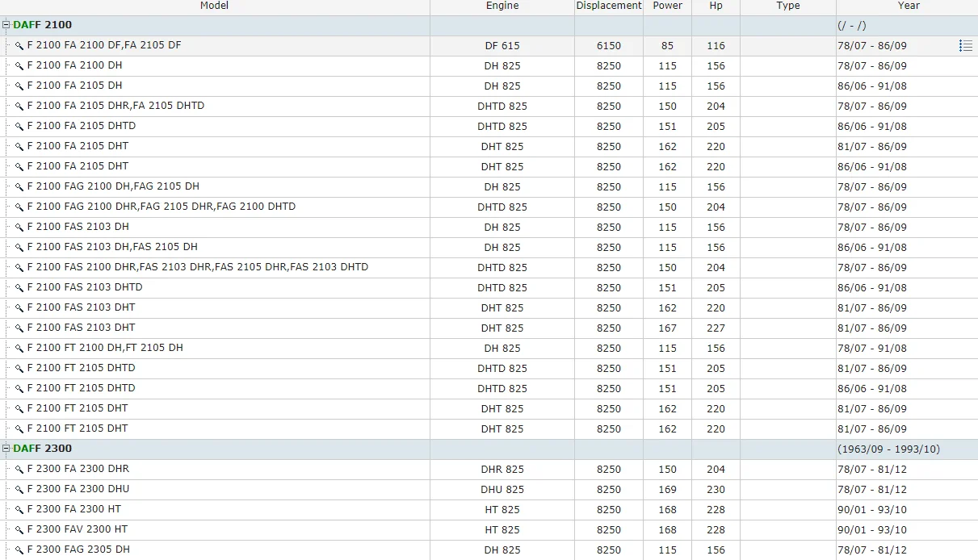Image resolution: width=978 pixels, height=560 pixels.
Task: Click the magnifier beside F 2300 FA 2300 DHR
Action: [x=19, y=470]
